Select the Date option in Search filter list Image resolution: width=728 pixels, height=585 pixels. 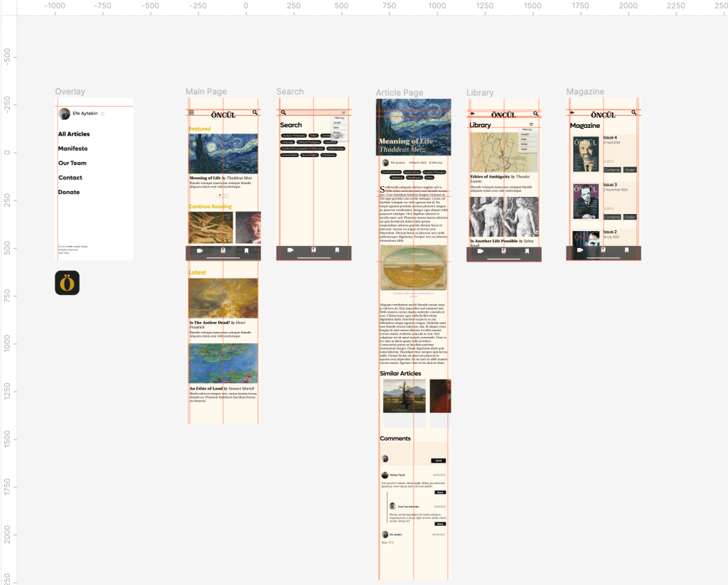[x=337, y=127]
